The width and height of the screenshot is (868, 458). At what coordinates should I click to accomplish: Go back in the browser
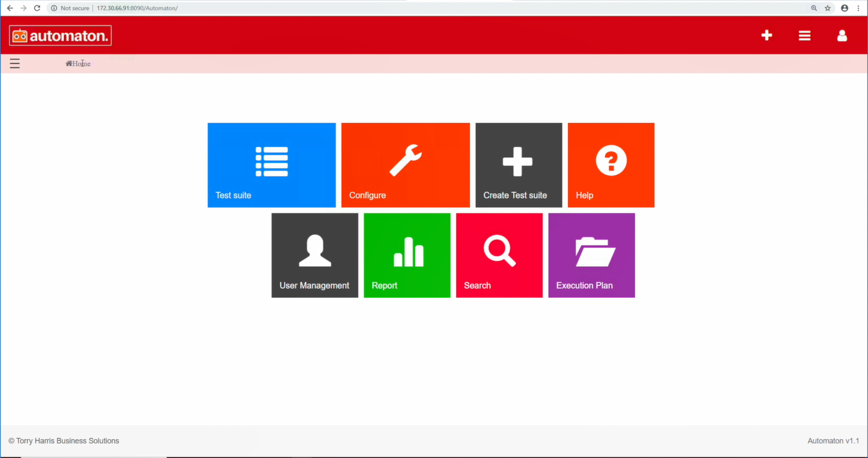pos(10,8)
